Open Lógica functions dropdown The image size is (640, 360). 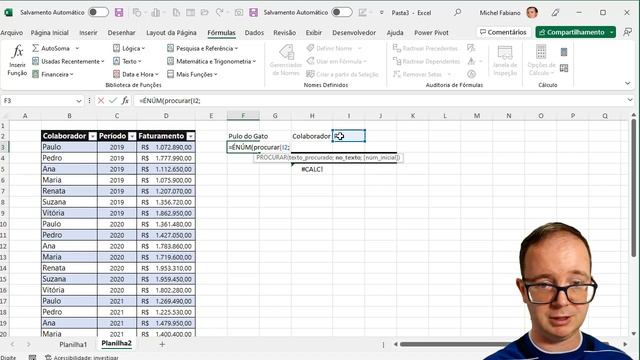click(129, 48)
